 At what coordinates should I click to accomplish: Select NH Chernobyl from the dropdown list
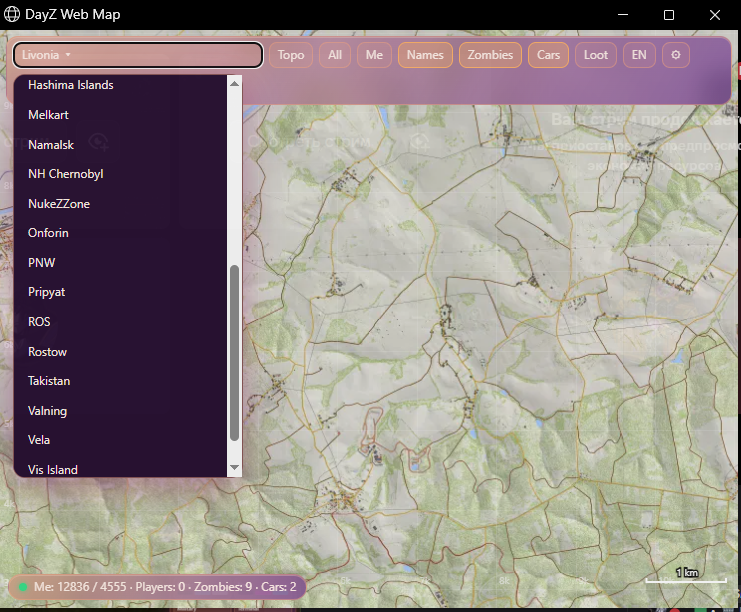click(121, 174)
